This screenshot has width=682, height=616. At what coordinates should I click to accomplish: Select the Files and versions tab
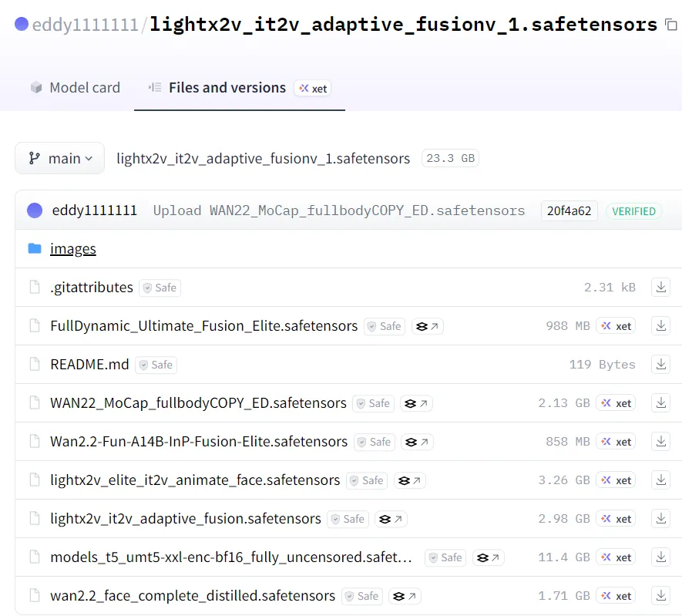pos(227,88)
